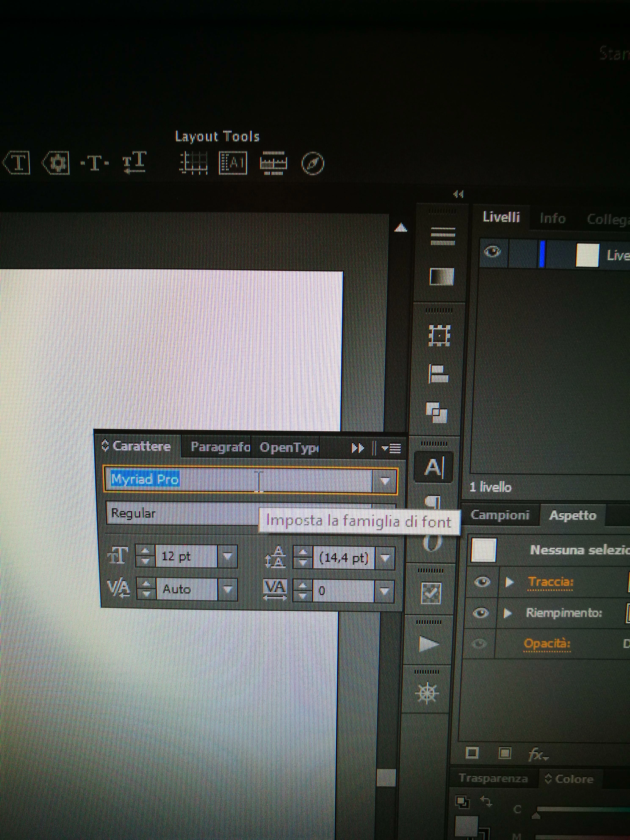Open the Stroke panel lines icon
This screenshot has height=840, width=630.
point(443,236)
